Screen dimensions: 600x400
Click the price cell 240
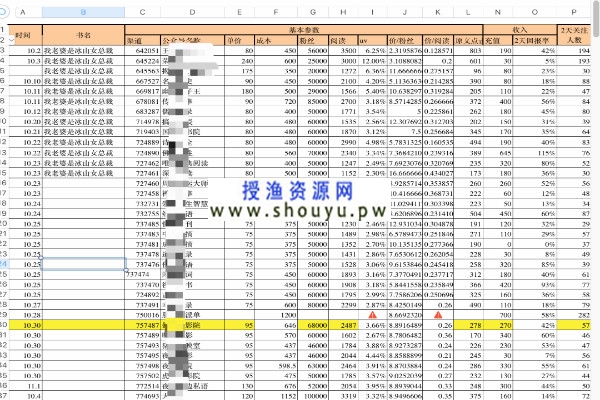240,61
